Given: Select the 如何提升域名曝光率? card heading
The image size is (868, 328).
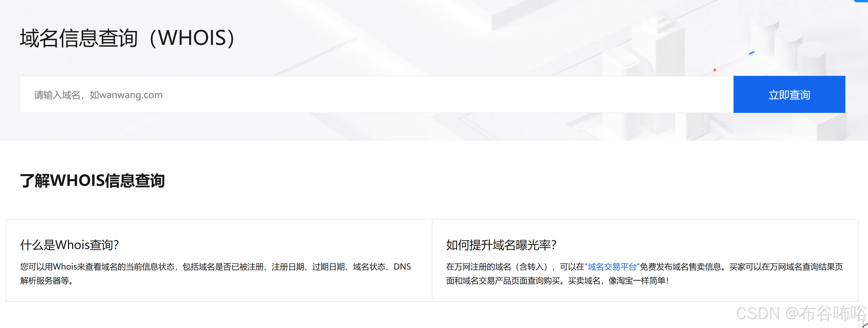Looking at the screenshot, I should click(501, 245).
